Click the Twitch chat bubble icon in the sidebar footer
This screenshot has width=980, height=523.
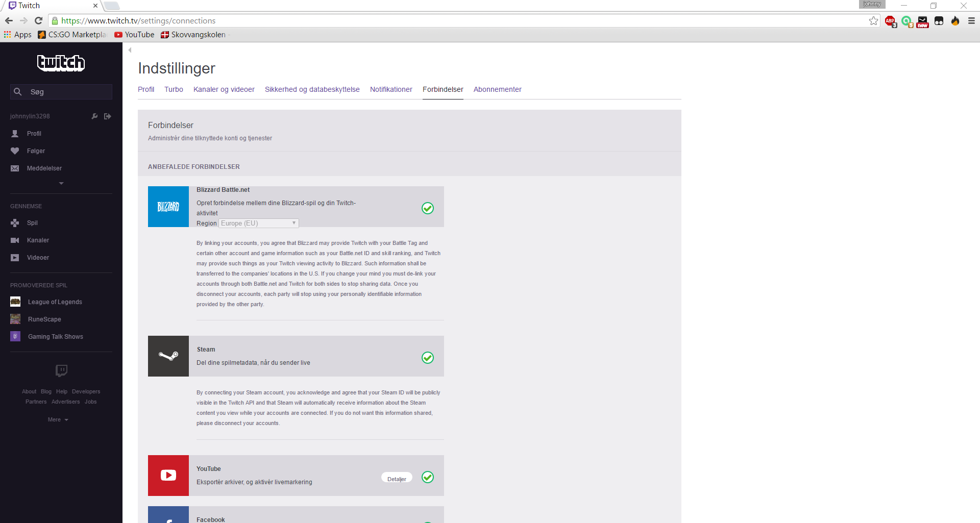coord(61,370)
